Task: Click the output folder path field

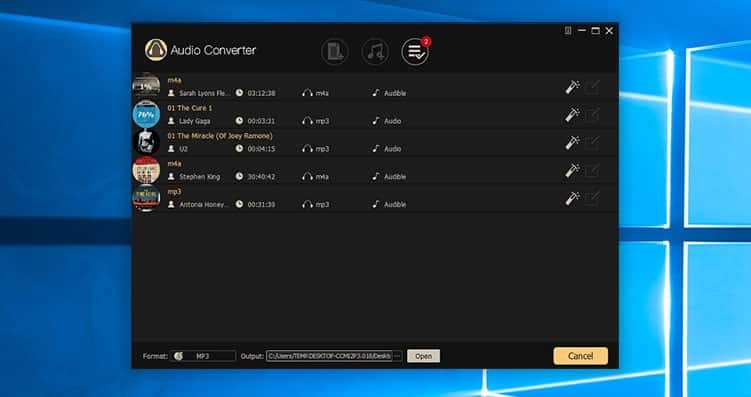Action: [x=329, y=356]
